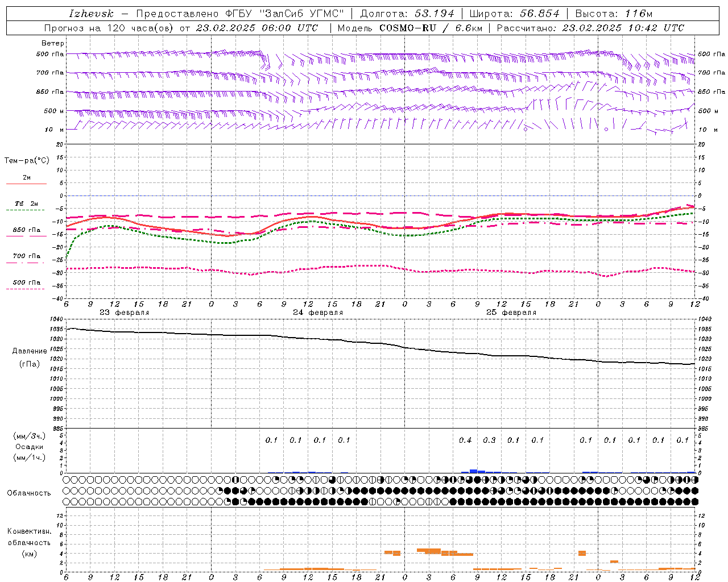Click the '24 февраля' date label
Viewport: 728px width, 582px height.
[x=318, y=313]
